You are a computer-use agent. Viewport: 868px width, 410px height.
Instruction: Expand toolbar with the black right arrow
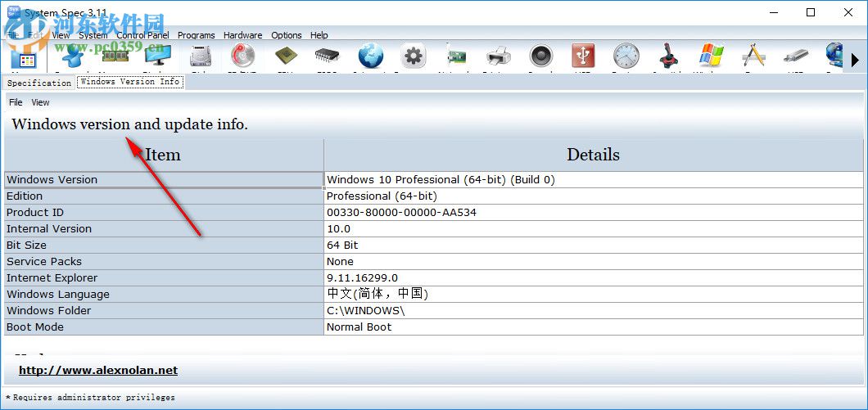point(855,60)
